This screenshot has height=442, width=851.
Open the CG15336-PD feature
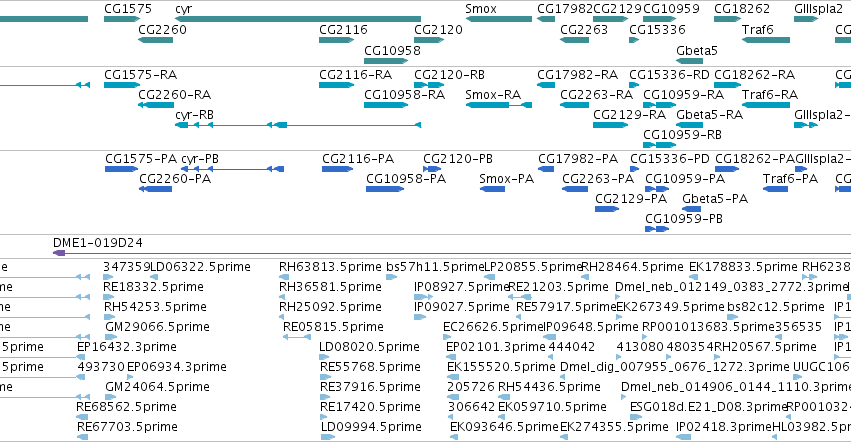634,169
